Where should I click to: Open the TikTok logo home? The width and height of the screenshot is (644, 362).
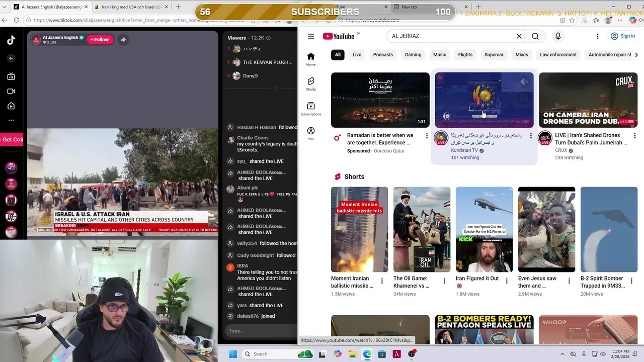[x=11, y=41]
